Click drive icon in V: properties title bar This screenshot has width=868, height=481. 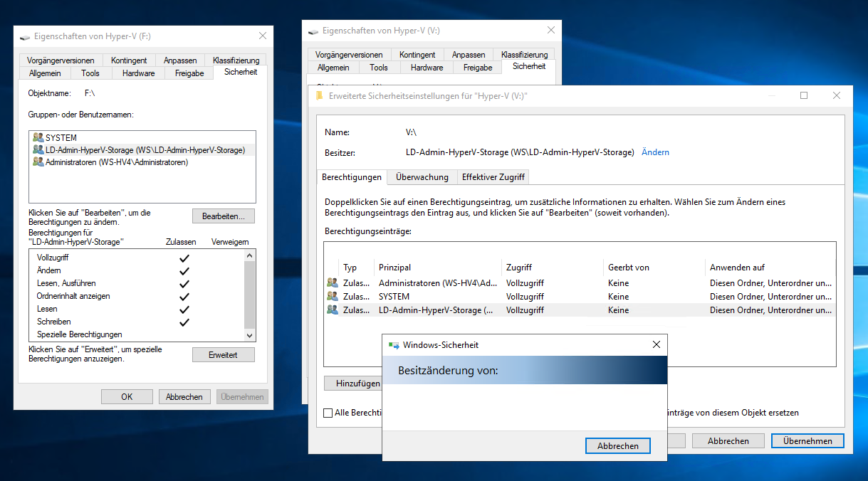314,31
